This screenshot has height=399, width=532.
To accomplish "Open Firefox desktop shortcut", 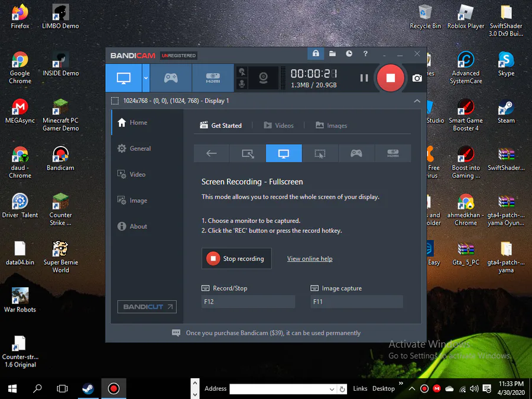I will pos(20,17).
